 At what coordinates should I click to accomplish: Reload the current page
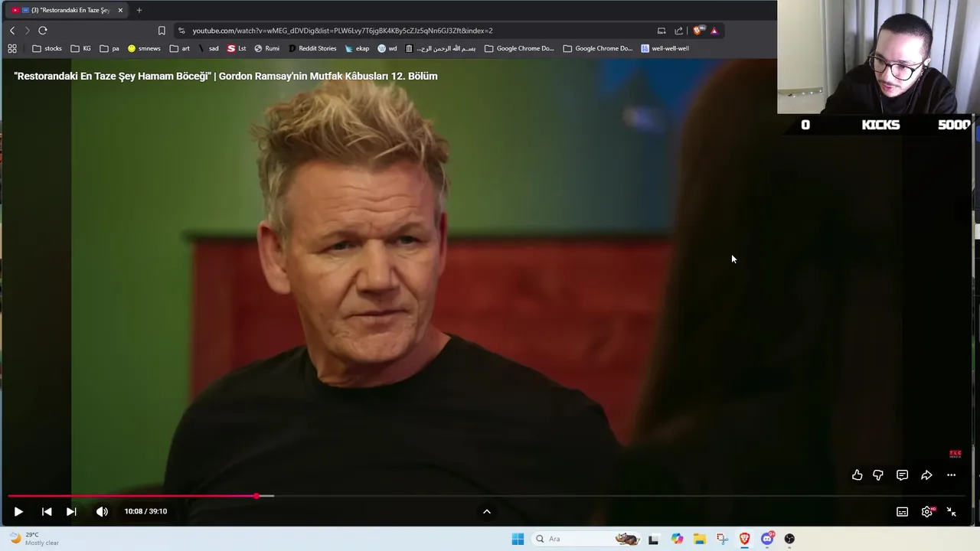point(43,31)
